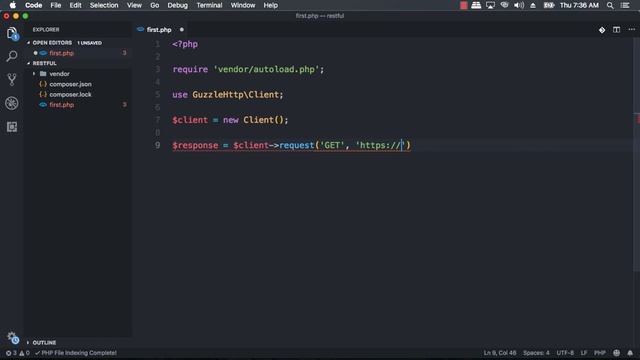The width and height of the screenshot is (640, 360).
Task: Click the Open Changes icon in editor toolbar
Action: [602, 30]
